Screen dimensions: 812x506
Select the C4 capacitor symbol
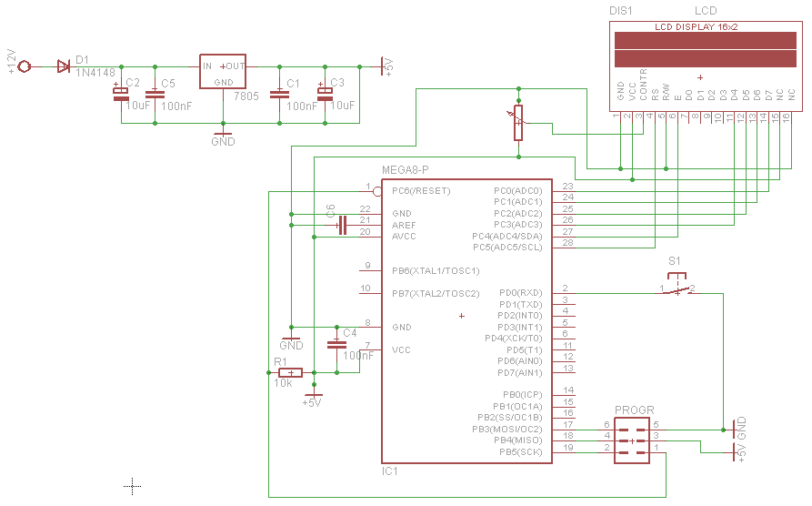tap(336, 344)
